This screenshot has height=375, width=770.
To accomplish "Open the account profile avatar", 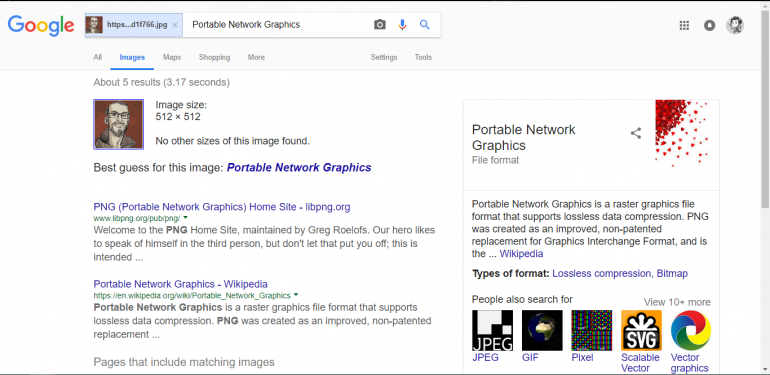I will click(x=735, y=25).
